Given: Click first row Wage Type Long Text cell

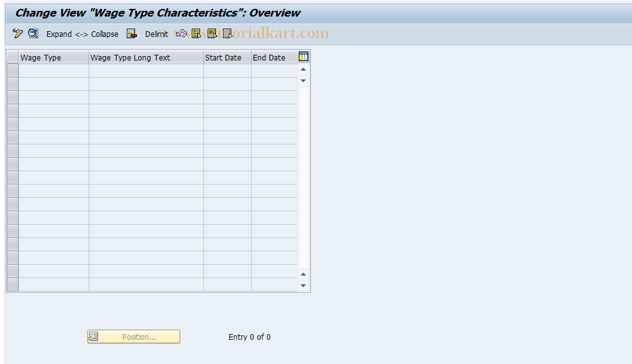Looking at the screenshot, I should click(146, 71).
